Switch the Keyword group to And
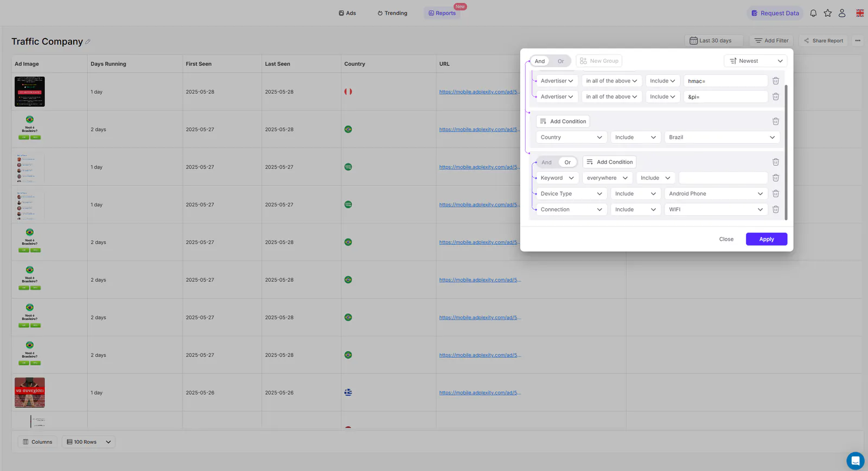This screenshot has width=868, height=471. tap(546, 162)
